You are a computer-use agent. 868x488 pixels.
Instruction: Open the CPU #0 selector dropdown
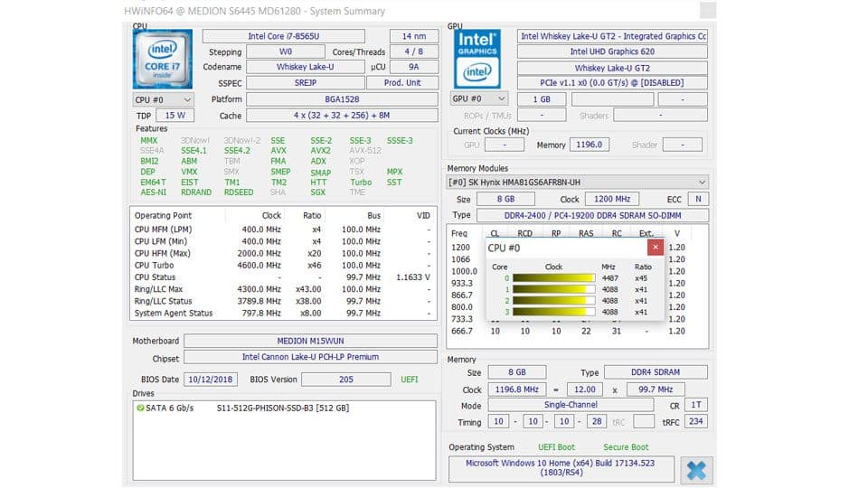[x=163, y=100]
